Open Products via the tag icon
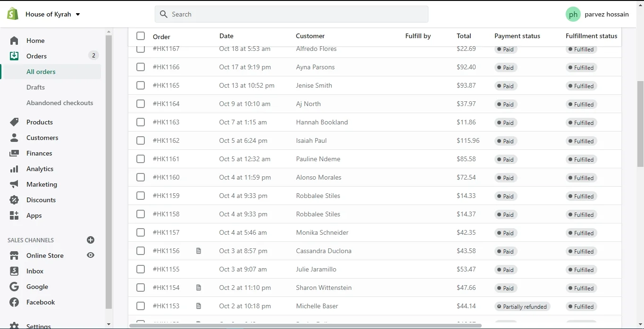This screenshot has height=329, width=644. click(x=14, y=122)
